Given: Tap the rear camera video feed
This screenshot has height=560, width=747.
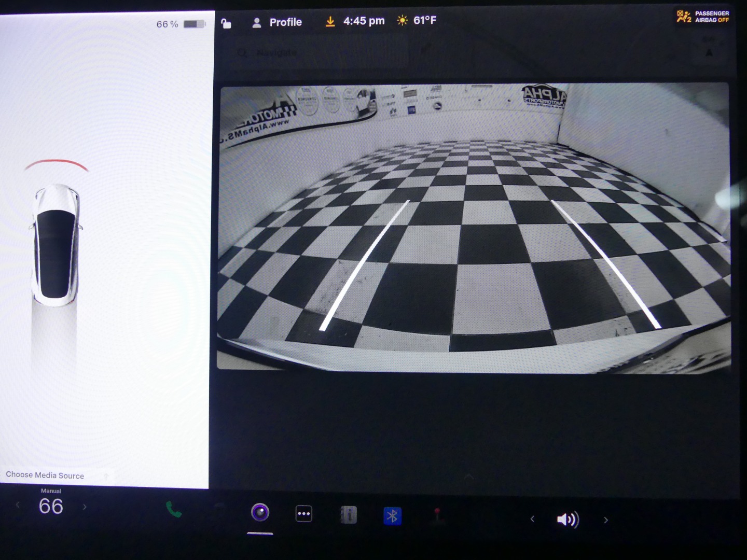Looking at the screenshot, I should click(473, 228).
